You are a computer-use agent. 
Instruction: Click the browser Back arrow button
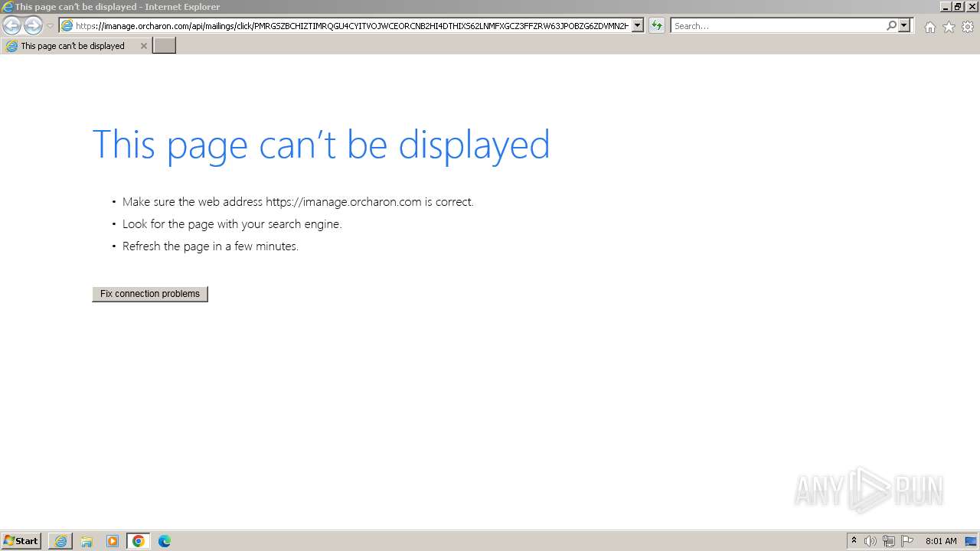tap(11, 26)
